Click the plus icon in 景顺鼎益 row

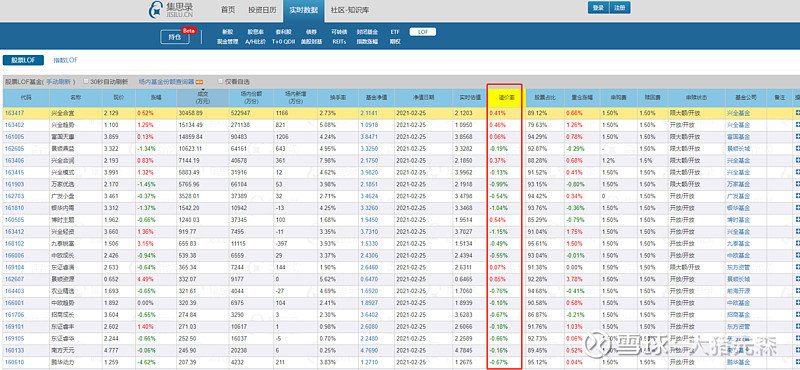click(797, 149)
